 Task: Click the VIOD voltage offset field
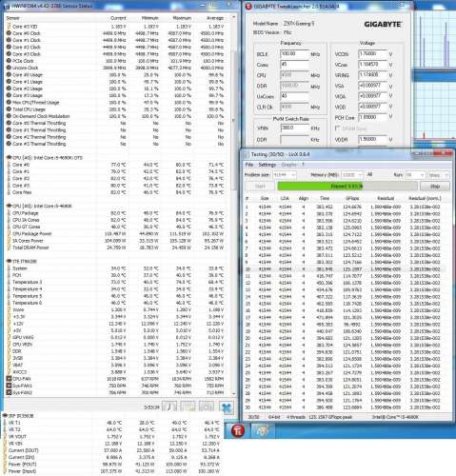click(x=373, y=107)
